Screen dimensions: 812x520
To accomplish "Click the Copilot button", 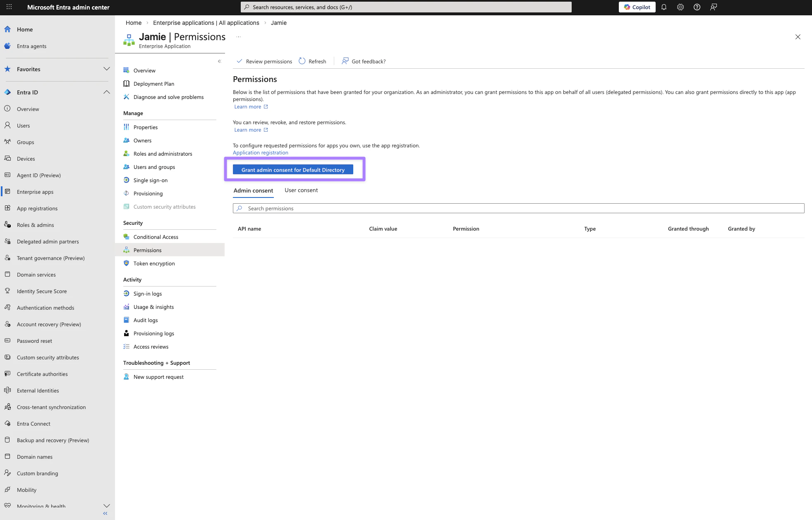I will point(637,7).
